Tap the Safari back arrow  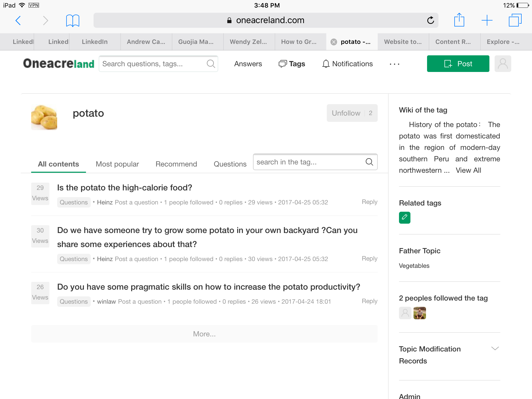(18, 21)
